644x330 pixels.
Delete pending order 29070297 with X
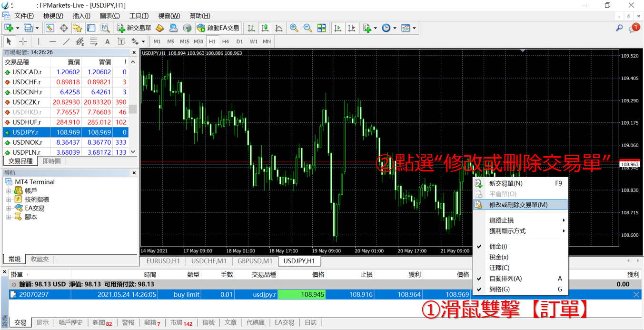coord(636,295)
